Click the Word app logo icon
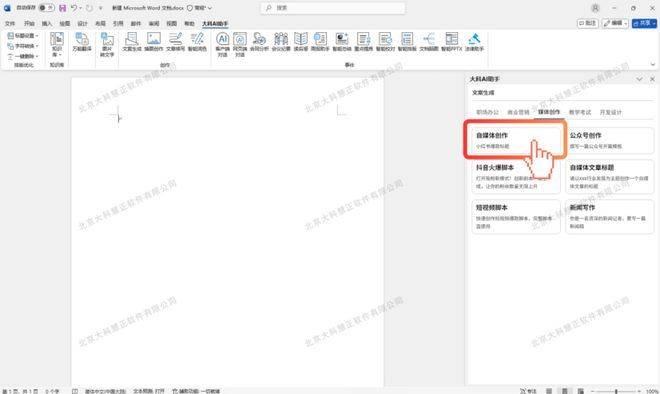 (x=7, y=8)
